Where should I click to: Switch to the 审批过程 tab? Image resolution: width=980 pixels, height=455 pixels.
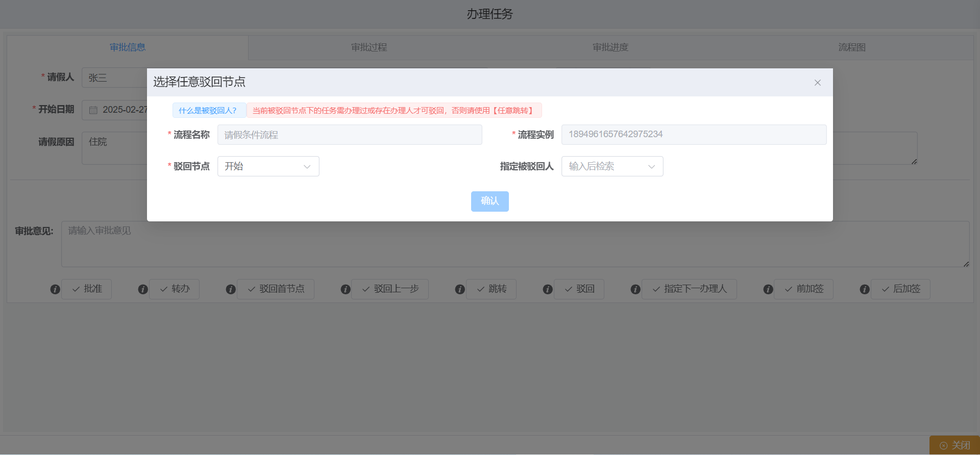coord(369,47)
